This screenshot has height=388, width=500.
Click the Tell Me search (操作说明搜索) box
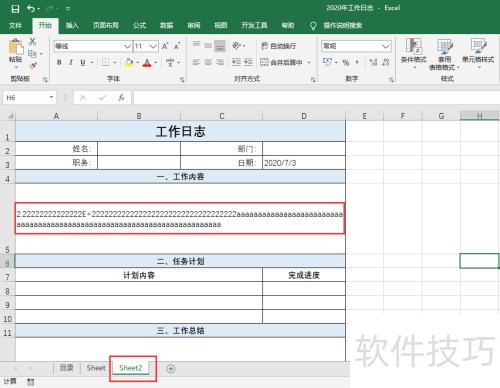click(x=342, y=26)
